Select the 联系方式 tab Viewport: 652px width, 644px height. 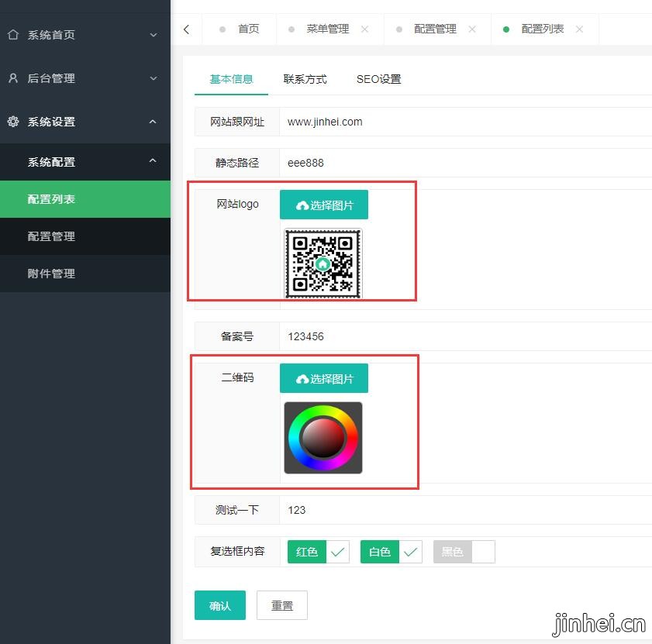(305, 79)
